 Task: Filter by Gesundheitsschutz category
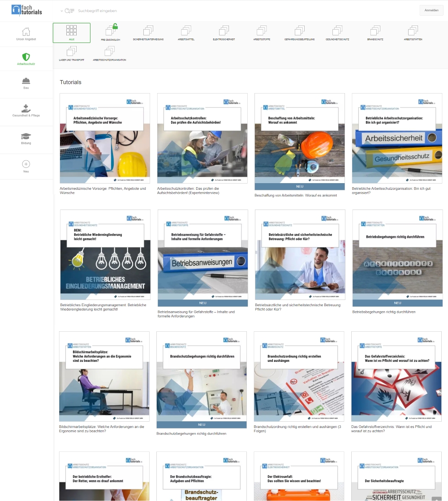coord(337,33)
